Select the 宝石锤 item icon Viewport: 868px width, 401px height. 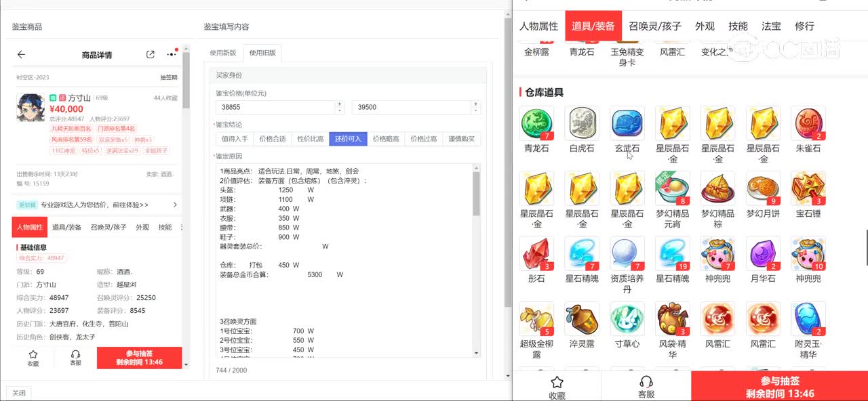[808, 188]
